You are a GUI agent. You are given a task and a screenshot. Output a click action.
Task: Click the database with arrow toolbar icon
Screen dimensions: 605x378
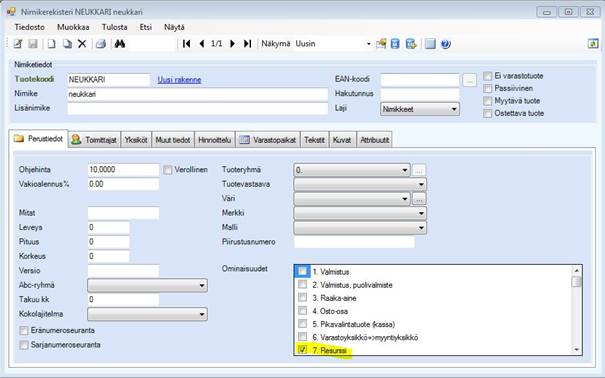(x=411, y=44)
